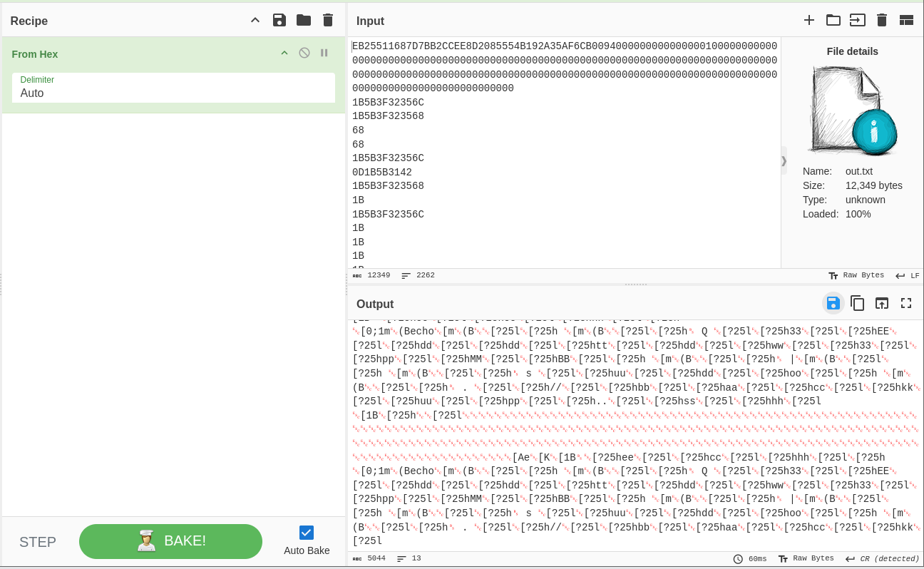Click the Output pane title
The height and width of the screenshot is (569, 924).
[375, 304]
